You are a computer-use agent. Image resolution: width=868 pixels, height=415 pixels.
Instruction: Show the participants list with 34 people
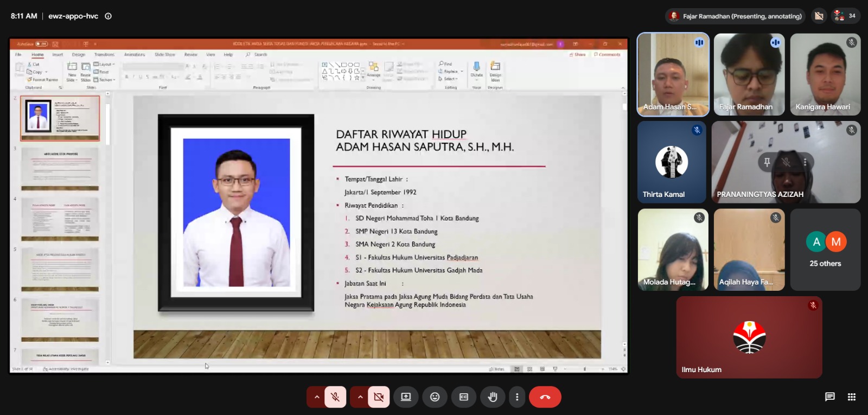[845, 16]
